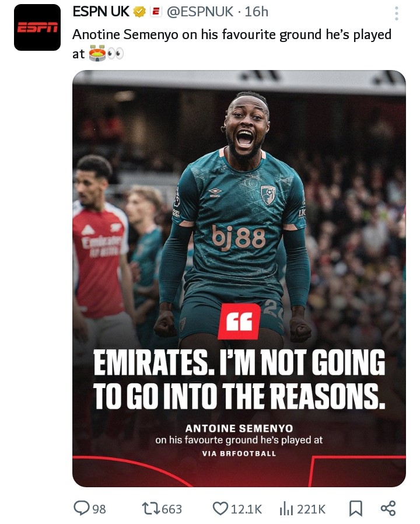The height and width of the screenshot is (524, 420).
Task: Open the ESPN UK display name
Action: tap(101, 12)
